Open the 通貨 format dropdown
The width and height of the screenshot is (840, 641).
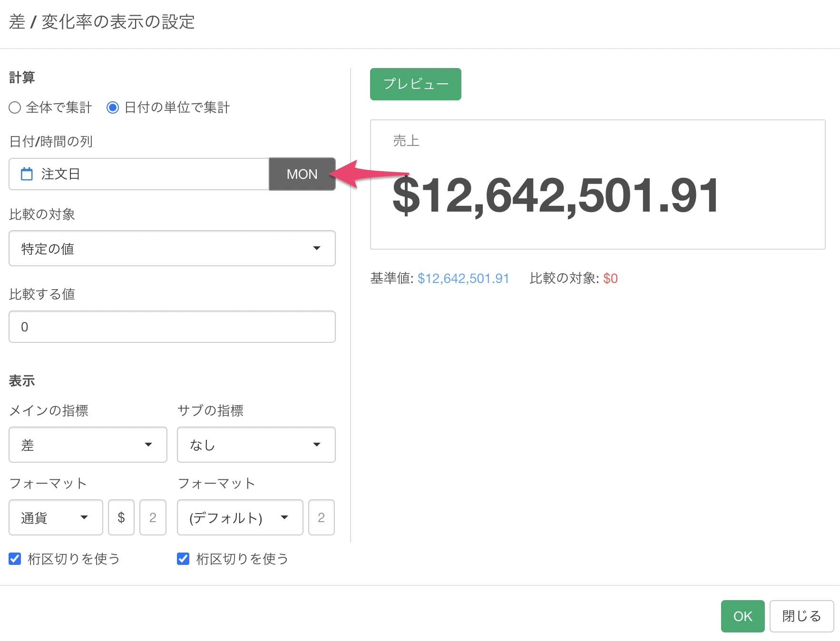pos(56,517)
